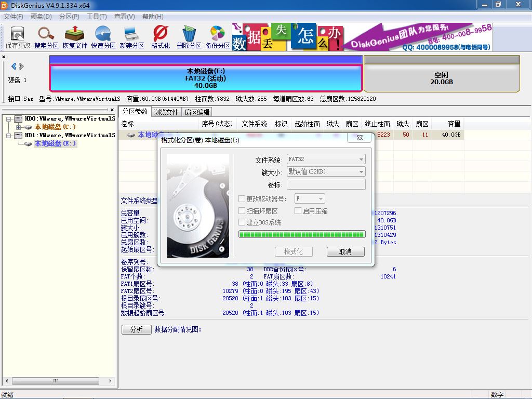532x399 pixels.
Task: Open the Partition (分区) menu
Action: click(x=69, y=17)
